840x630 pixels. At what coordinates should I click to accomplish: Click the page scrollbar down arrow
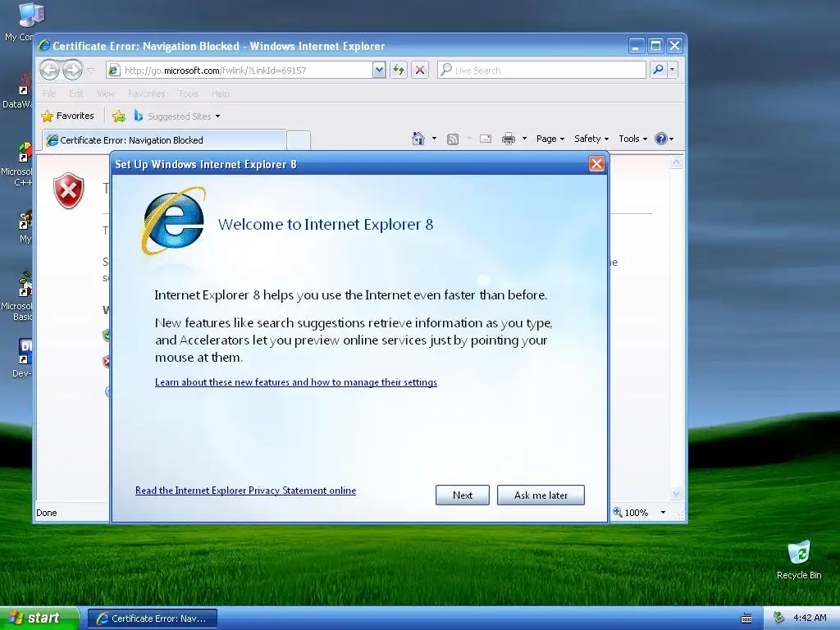point(676,493)
